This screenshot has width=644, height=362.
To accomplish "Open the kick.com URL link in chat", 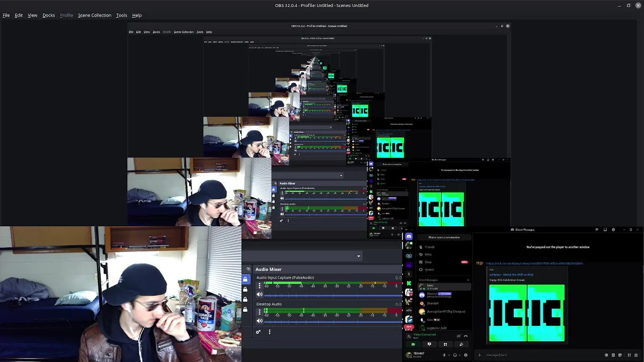I will click(x=535, y=263).
